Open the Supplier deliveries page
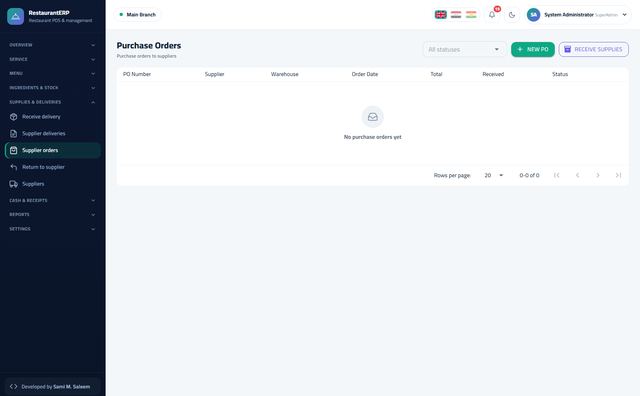This screenshot has height=396, width=640. [52, 133]
